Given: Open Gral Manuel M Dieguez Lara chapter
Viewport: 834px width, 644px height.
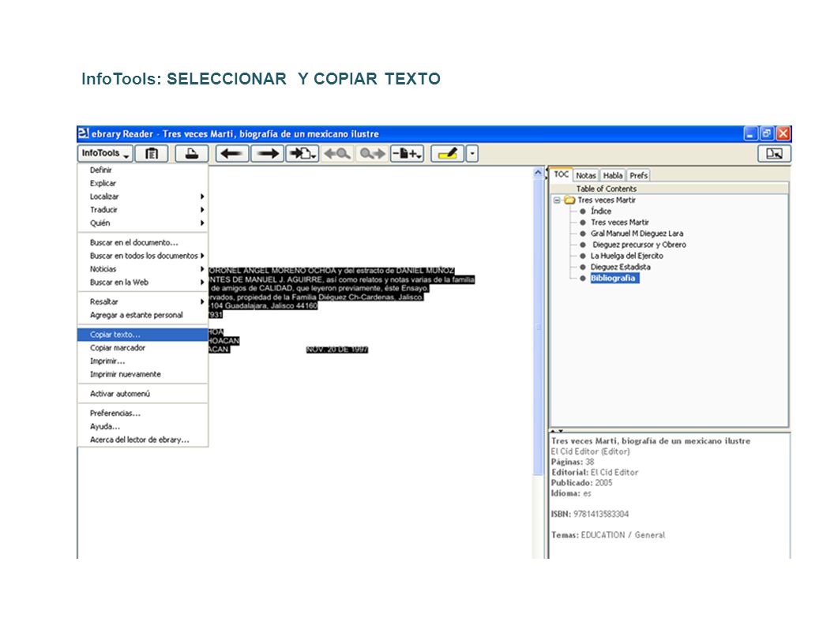Looking at the screenshot, I should tap(637, 234).
